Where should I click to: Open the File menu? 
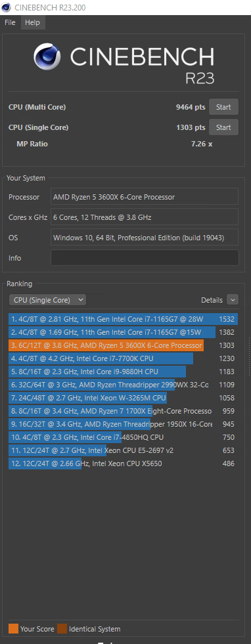10,22
